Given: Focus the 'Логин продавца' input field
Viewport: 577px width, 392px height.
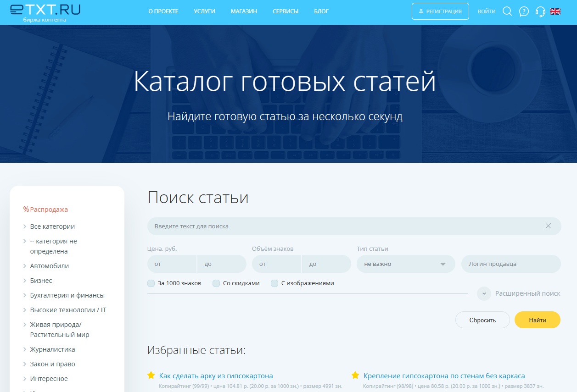Looking at the screenshot, I should 510,264.
